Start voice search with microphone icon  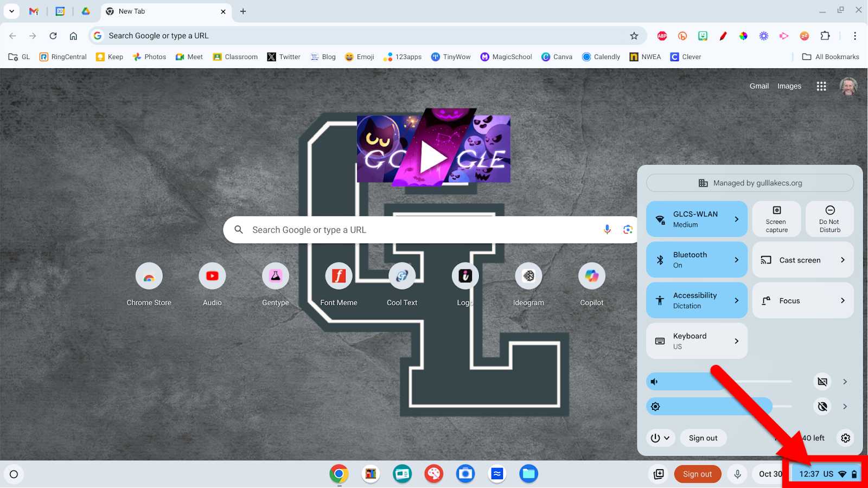607,230
